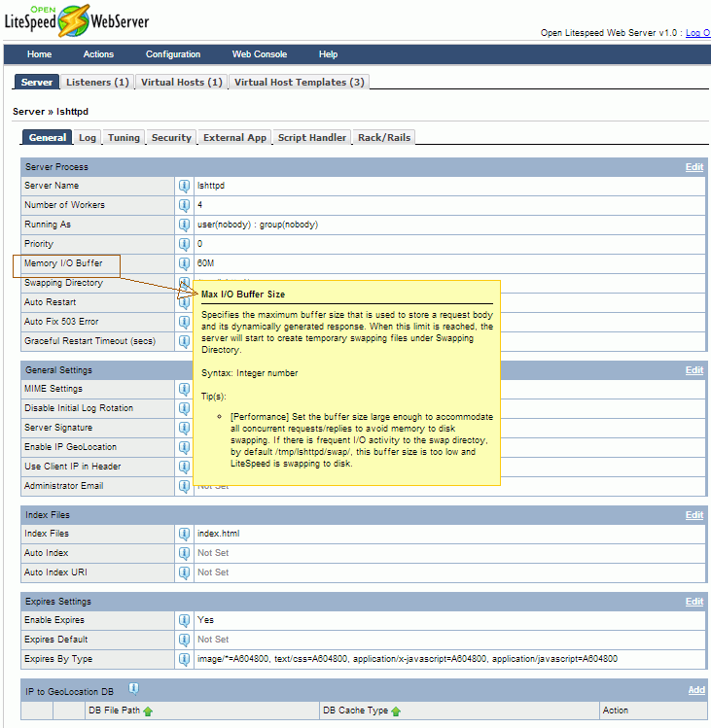Click the Memory I/O Buffer info icon

click(x=184, y=263)
